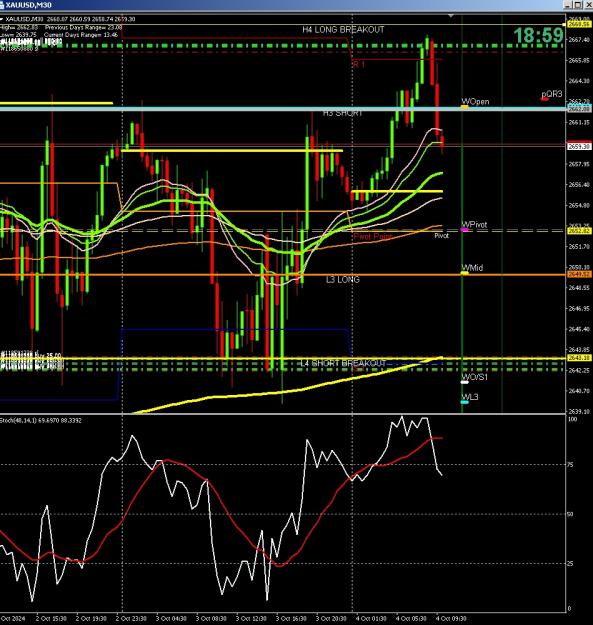Click the yellow WOpen level marker

(465, 107)
